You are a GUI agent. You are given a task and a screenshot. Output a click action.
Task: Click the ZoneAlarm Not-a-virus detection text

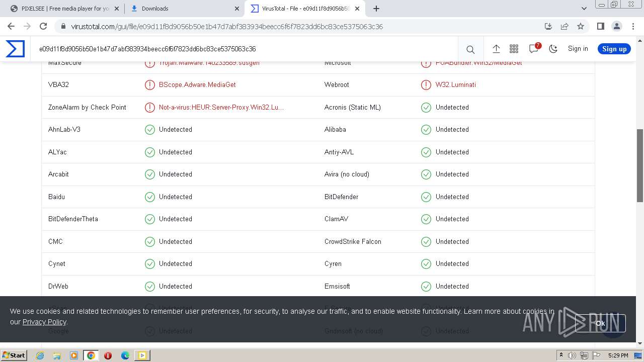221,107
